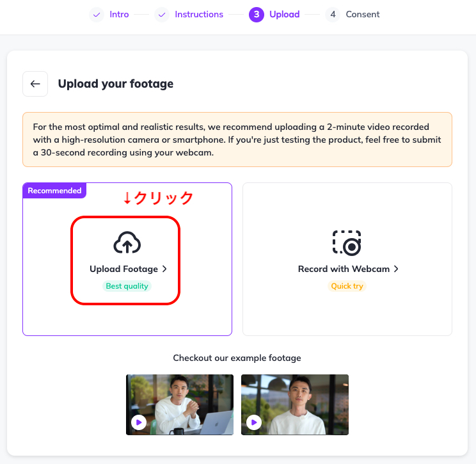This screenshot has height=464, width=476.
Task: Click the purple Recommended tag
Action: tap(54, 191)
